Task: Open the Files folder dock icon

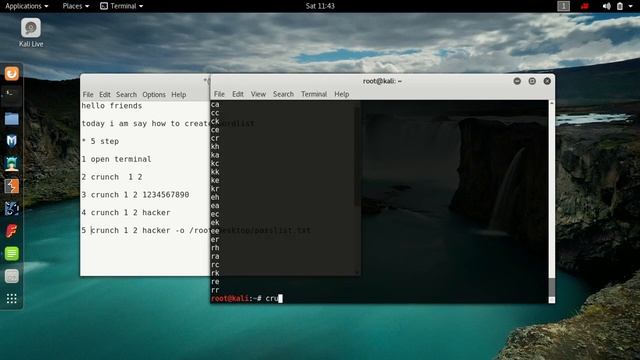Action: [11, 119]
